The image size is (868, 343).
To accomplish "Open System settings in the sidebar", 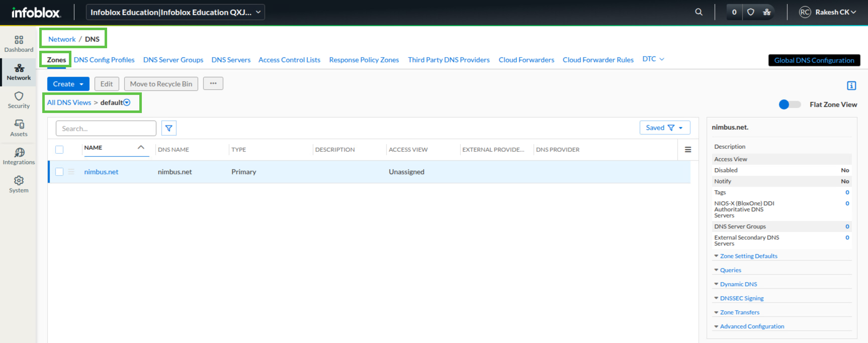I will click(x=19, y=185).
